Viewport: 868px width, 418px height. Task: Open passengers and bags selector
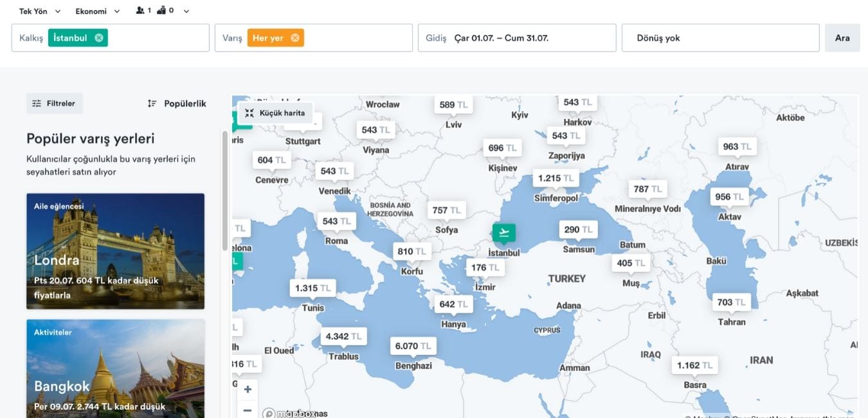pyautogui.click(x=163, y=11)
